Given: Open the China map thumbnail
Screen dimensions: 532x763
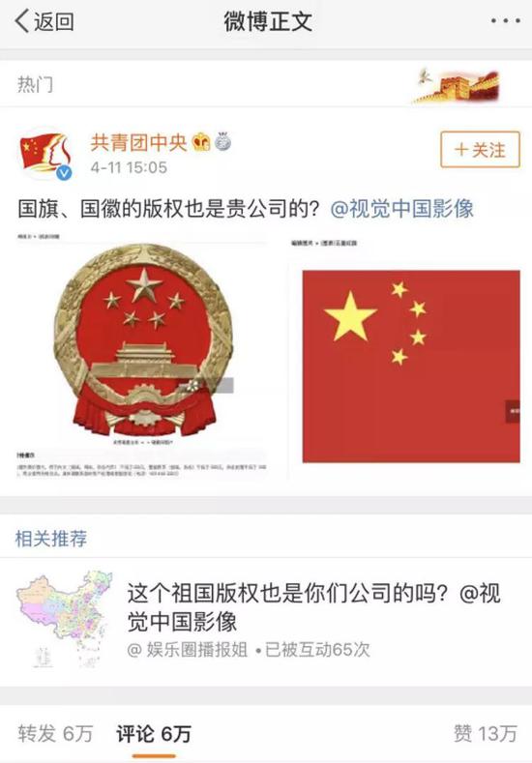Looking at the screenshot, I should click(63, 620).
